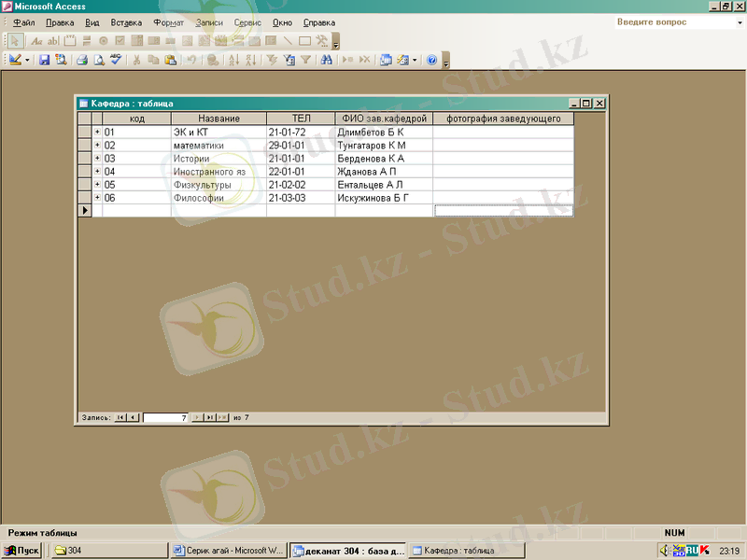Expand the row 06 Философии record

pyautogui.click(x=96, y=198)
